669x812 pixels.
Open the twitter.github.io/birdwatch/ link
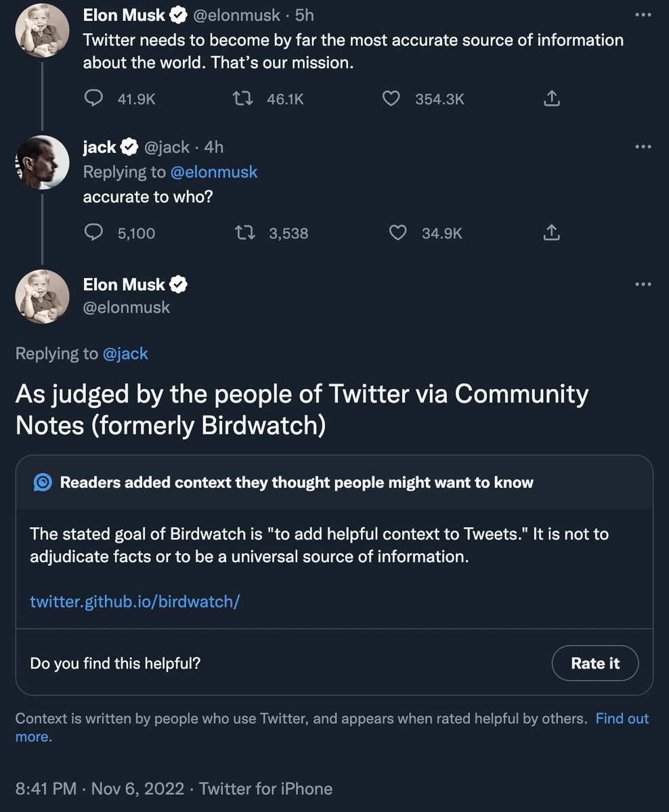tap(135, 601)
